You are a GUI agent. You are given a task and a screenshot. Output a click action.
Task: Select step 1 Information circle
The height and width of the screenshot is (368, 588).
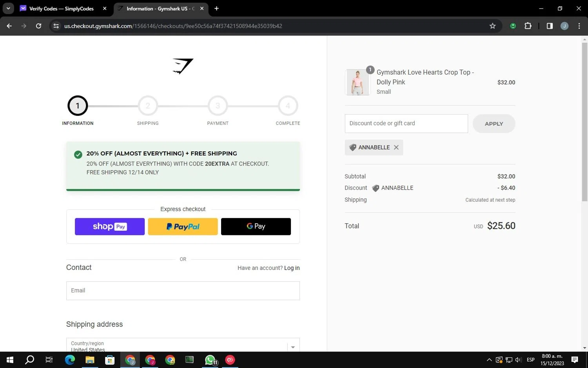point(78,106)
